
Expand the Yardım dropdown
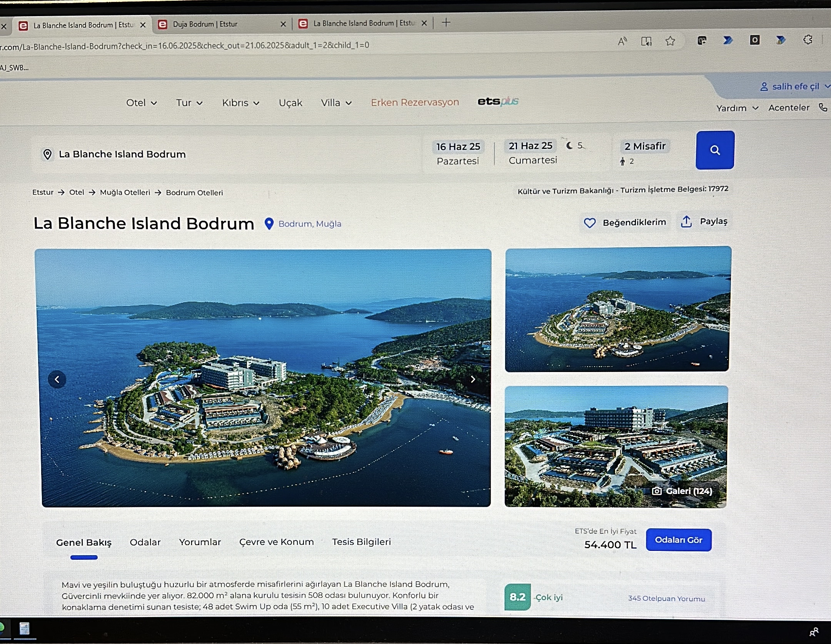[x=737, y=108]
